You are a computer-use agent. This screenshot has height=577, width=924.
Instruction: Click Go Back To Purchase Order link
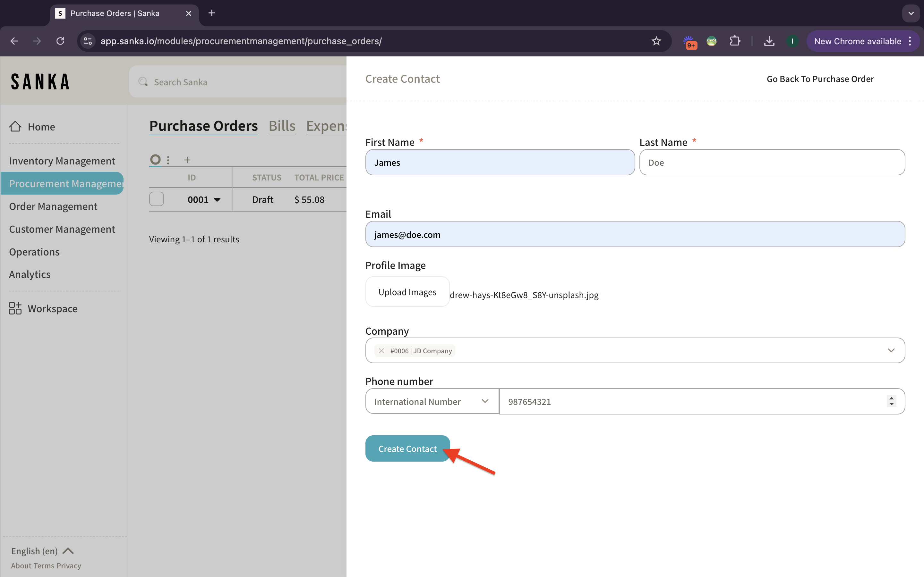[x=820, y=79]
